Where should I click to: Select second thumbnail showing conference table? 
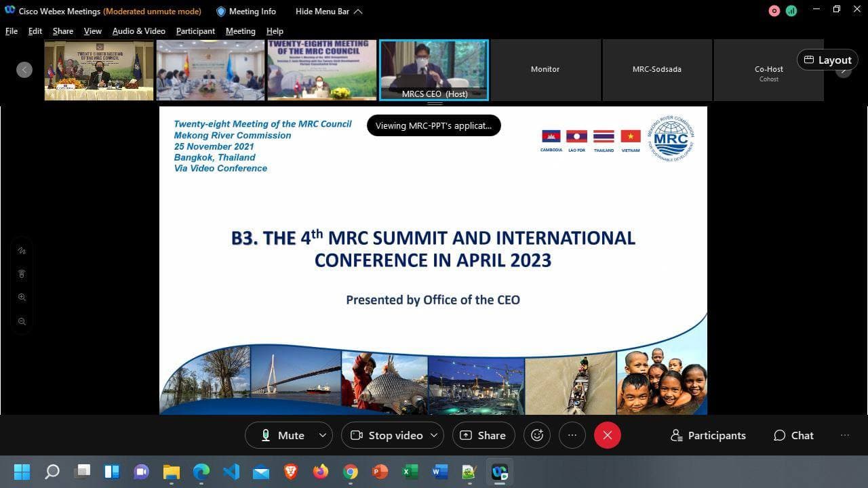(211, 70)
